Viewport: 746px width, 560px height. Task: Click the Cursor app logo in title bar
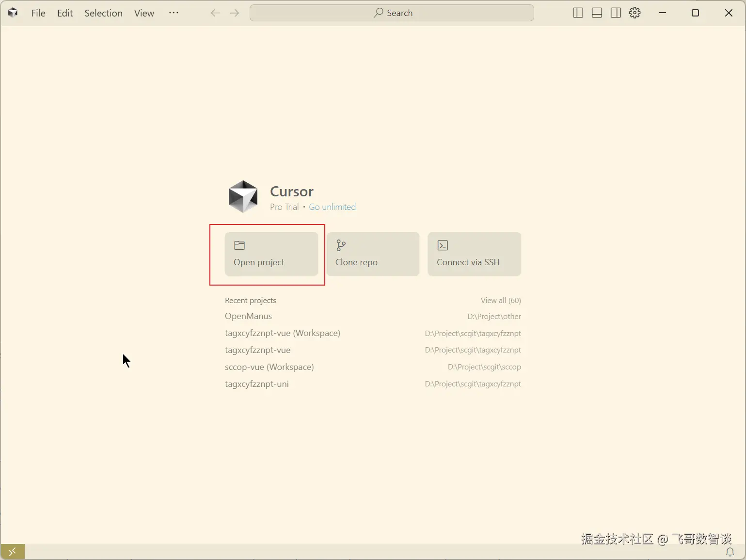tap(13, 13)
